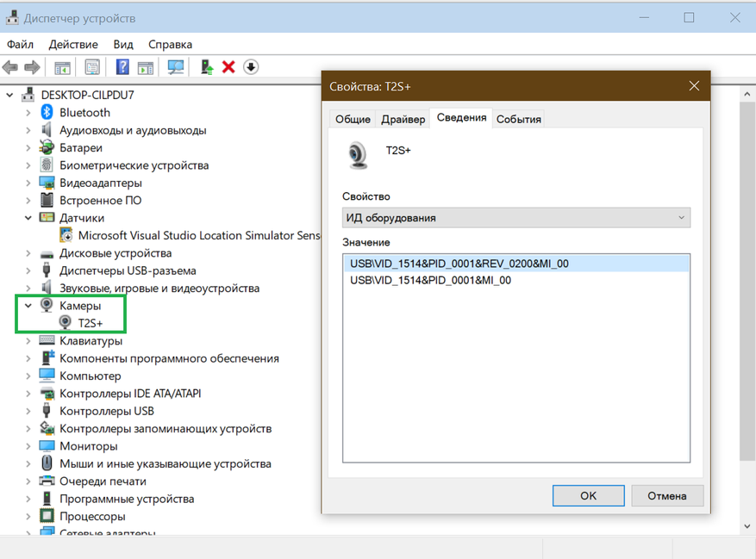This screenshot has width=756, height=559.
Task: Click the vertical scrollbar down arrow
Action: point(747,526)
